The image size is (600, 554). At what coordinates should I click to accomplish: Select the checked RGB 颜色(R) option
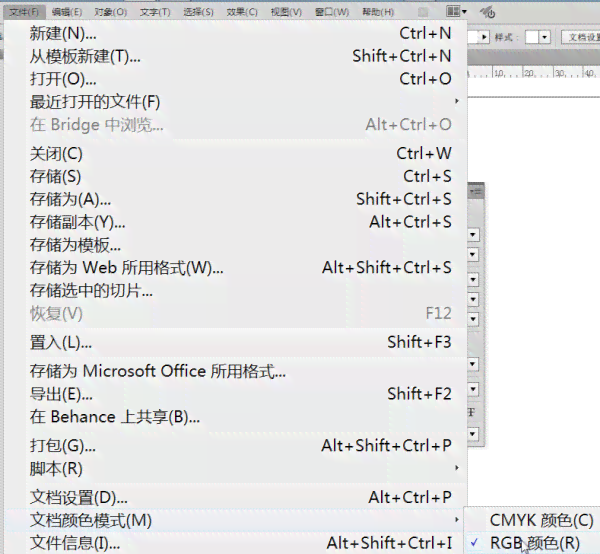coord(532,543)
